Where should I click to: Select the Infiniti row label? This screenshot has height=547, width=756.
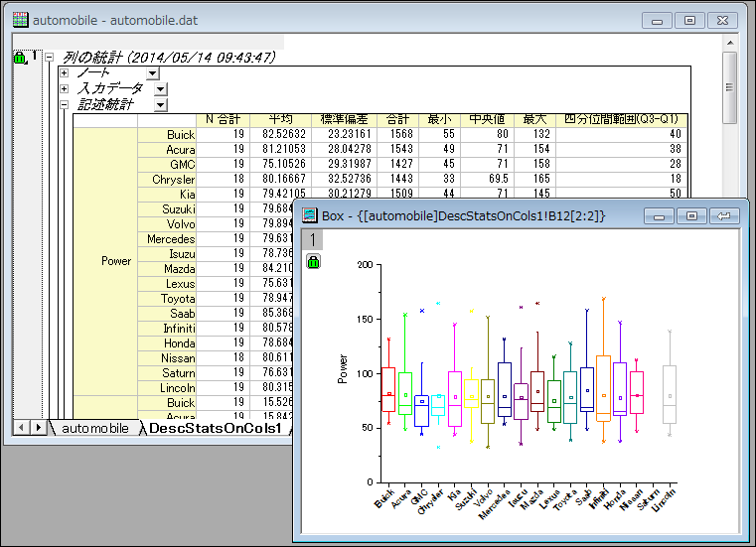pyautogui.click(x=167, y=329)
